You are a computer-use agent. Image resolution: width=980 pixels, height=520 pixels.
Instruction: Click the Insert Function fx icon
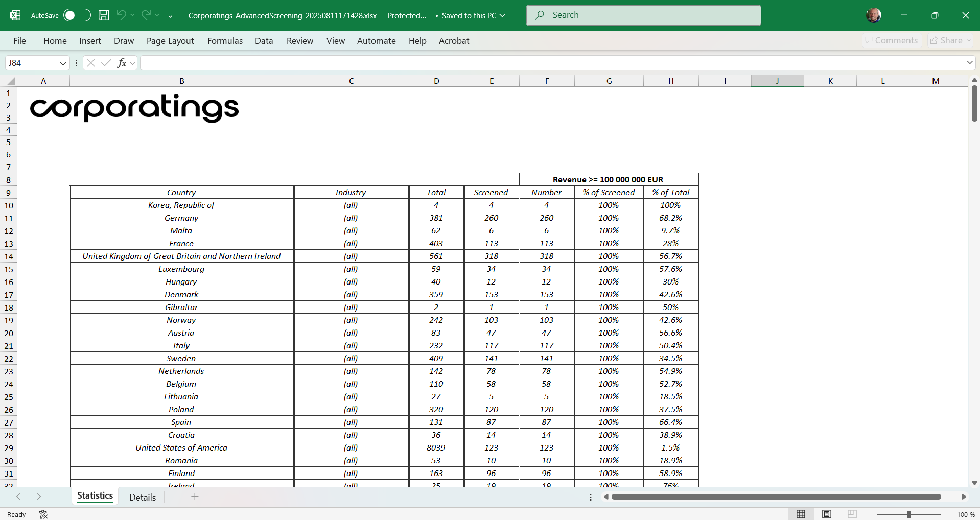coord(122,63)
